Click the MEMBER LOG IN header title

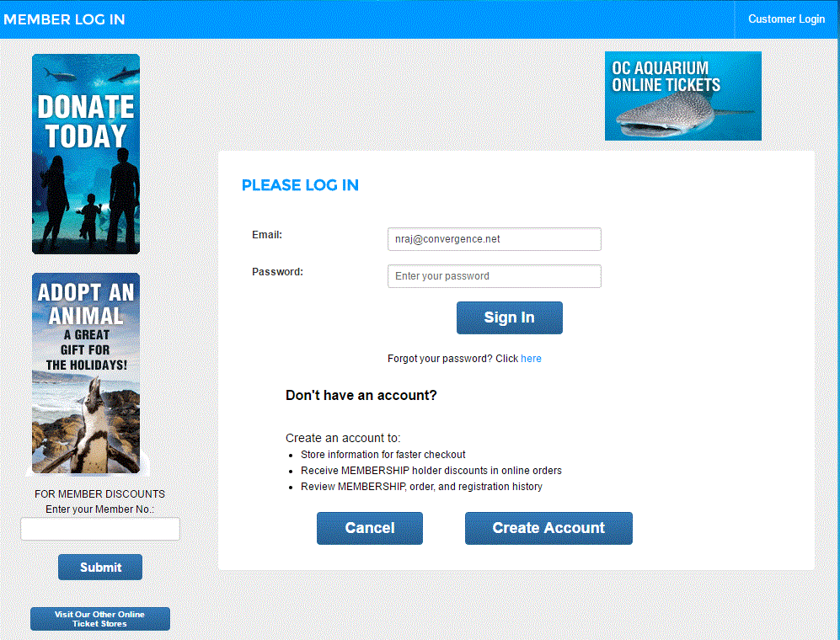(x=65, y=19)
